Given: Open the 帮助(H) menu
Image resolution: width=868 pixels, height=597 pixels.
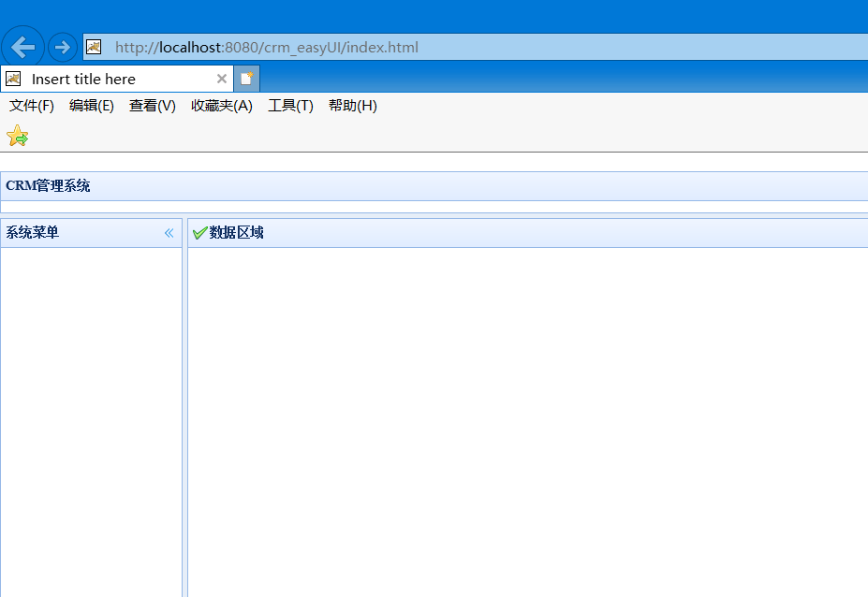Looking at the screenshot, I should click(352, 106).
